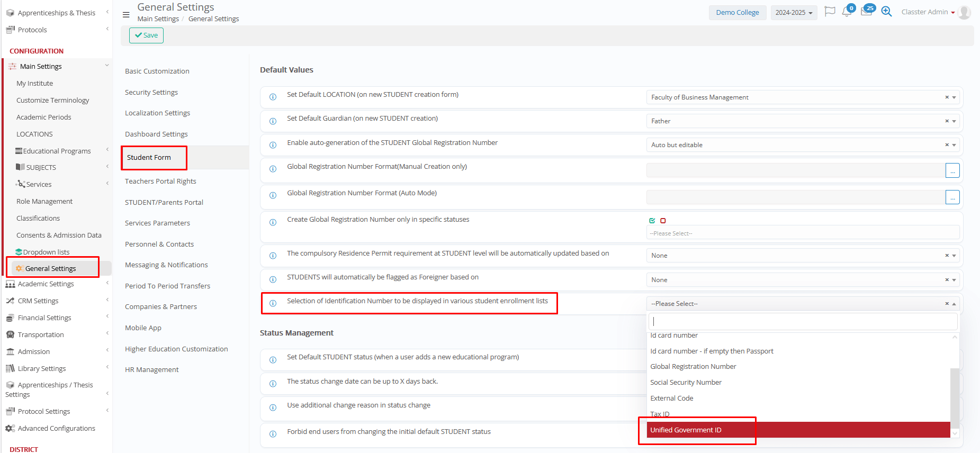This screenshot has width=980, height=453.
Task: Expand the Default Guardian 'Father' dropdown
Action: pos(954,121)
